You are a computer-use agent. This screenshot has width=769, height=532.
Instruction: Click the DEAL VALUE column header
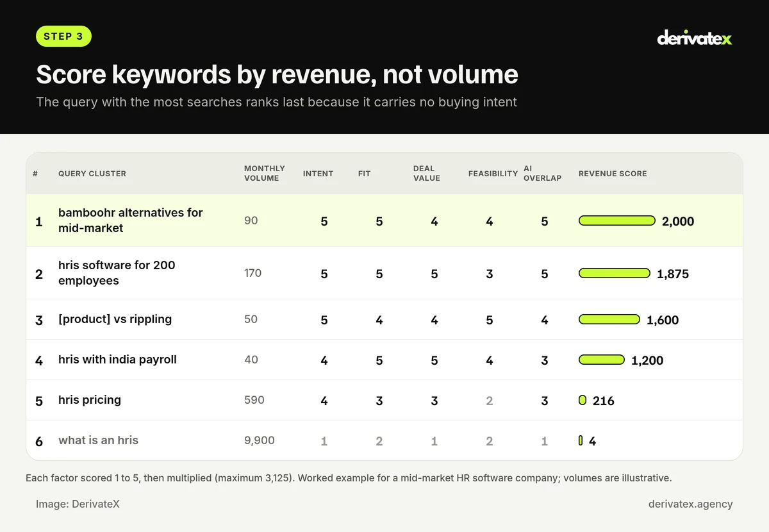click(x=427, y=173)
